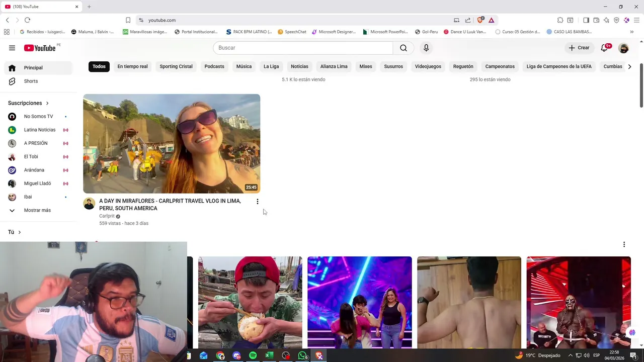Show more bookmarks with the overflow chevron
The width and height of the screenshot is (644, 362).
click(631, 32)
